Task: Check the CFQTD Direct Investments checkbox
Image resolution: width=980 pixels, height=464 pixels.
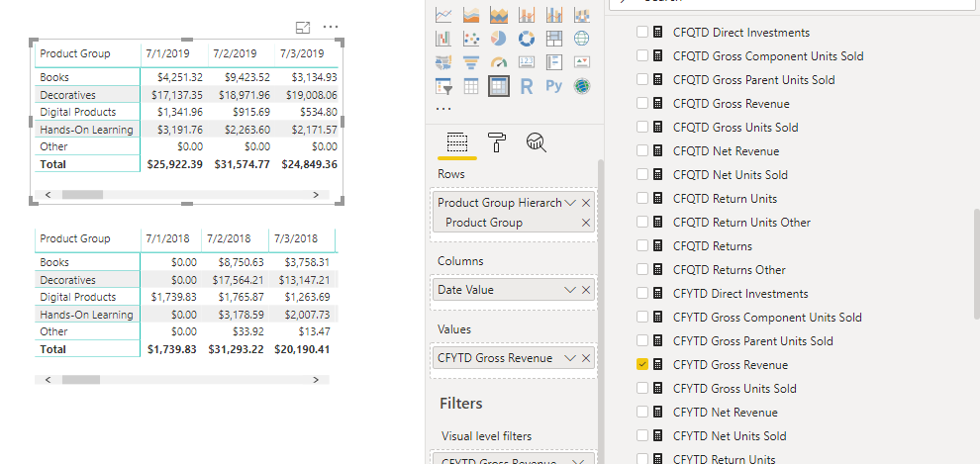Action: coord(641,32)
